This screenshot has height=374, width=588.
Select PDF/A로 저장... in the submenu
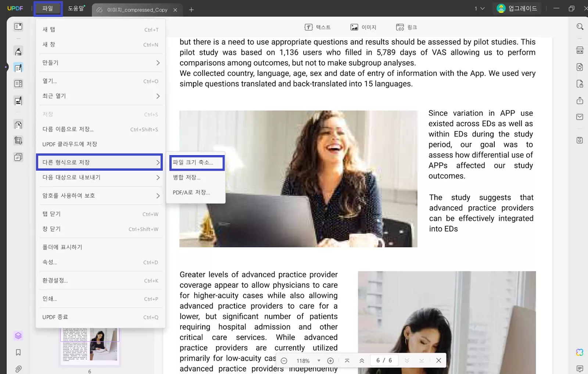tap(196, 192)
